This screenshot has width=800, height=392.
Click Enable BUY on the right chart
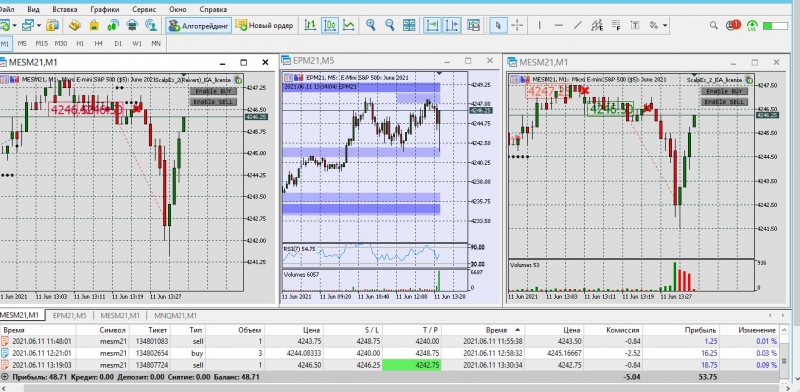(724, 91)
